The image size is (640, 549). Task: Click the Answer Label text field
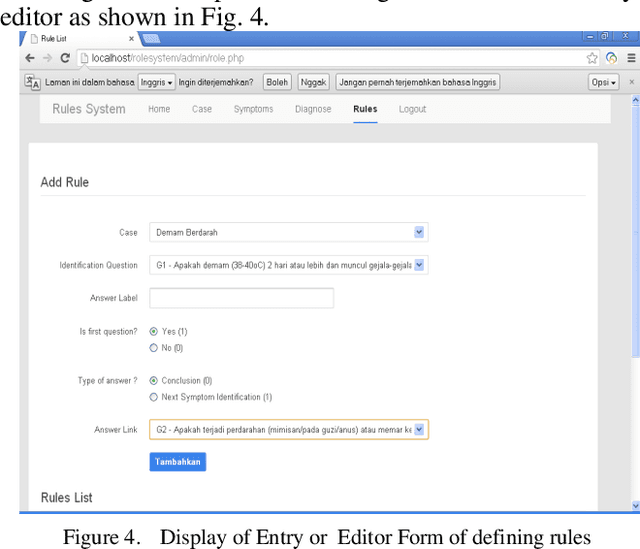click(241, 298)
